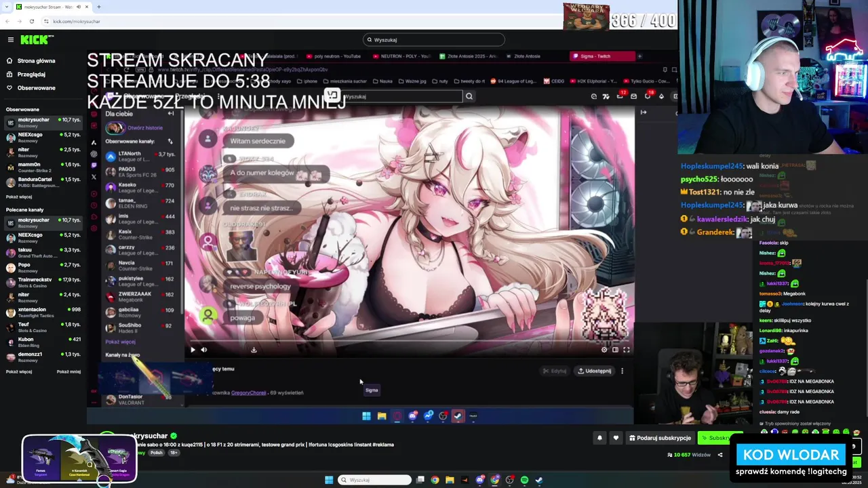Open the Kick hamburger menu
The width and height of the screenshot is (868, 488).
click(10, 40)
